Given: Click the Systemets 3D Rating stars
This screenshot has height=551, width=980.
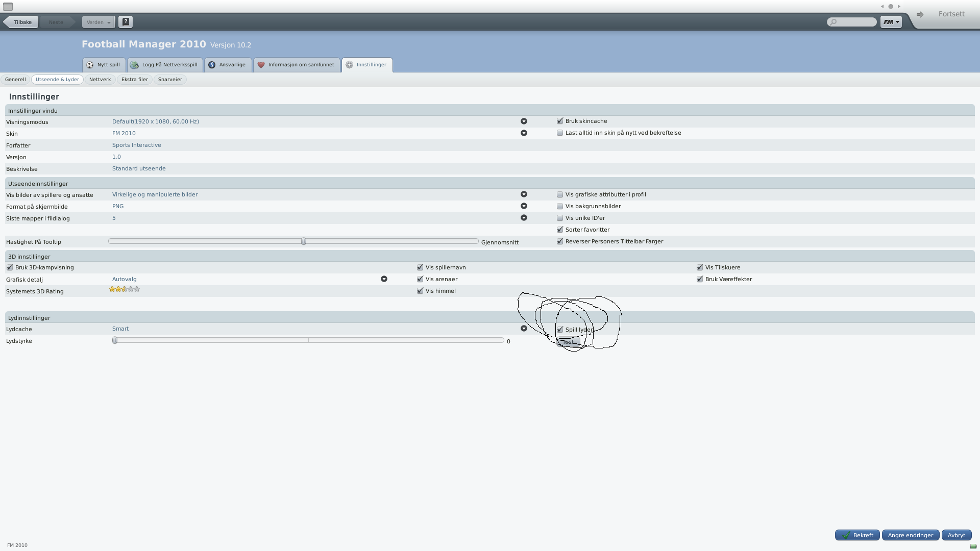Looking at the screenshot, I should click(x=124, y=289).
